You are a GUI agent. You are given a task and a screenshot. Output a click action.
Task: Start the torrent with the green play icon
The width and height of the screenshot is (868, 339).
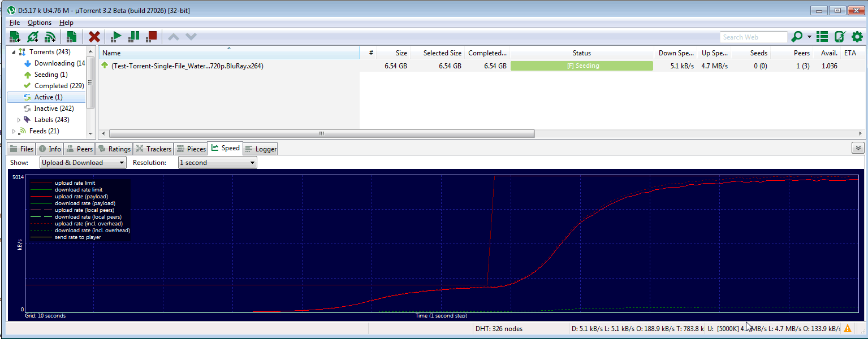[116, 37]
